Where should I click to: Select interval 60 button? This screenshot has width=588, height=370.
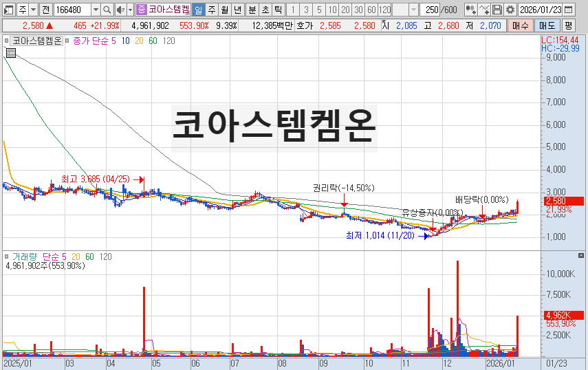pyautogui.click(x=371, y=10)
